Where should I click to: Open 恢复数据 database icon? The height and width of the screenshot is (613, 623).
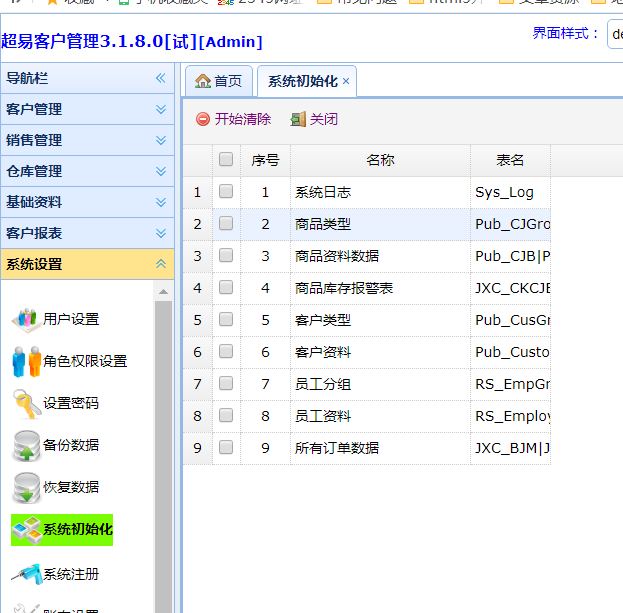[27, 487]
